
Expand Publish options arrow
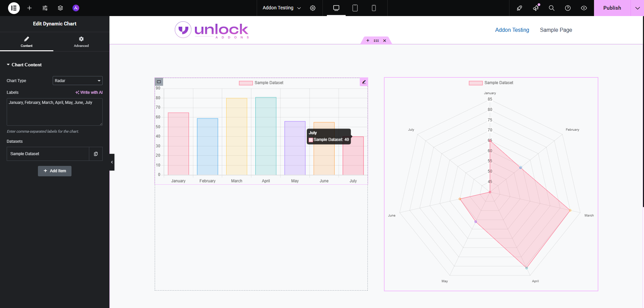click(637, 8)
